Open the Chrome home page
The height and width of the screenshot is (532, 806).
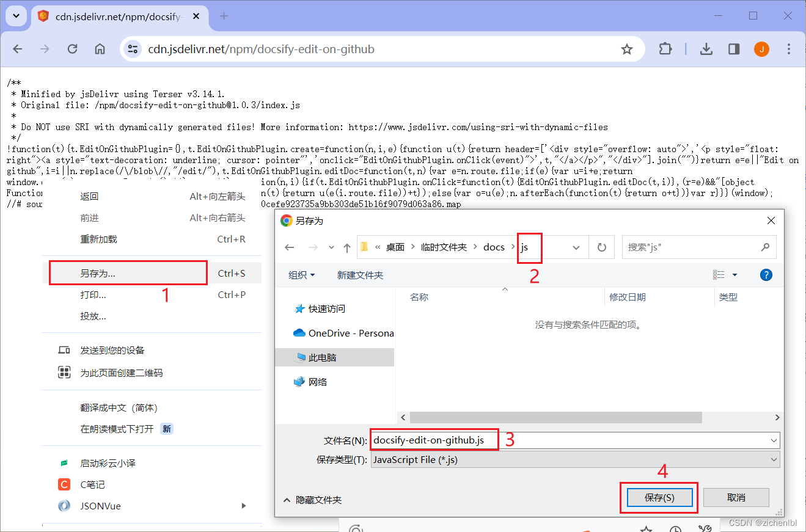[x=100, y=49]
